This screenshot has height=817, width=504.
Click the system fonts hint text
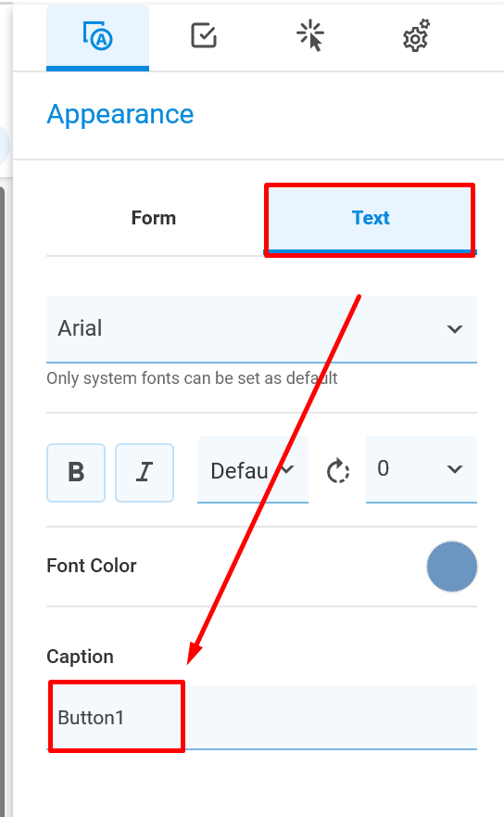192,378
